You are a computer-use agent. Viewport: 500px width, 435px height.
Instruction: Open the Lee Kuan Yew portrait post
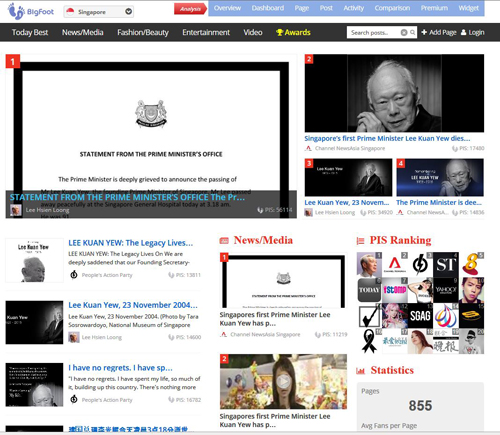point(394,93)
